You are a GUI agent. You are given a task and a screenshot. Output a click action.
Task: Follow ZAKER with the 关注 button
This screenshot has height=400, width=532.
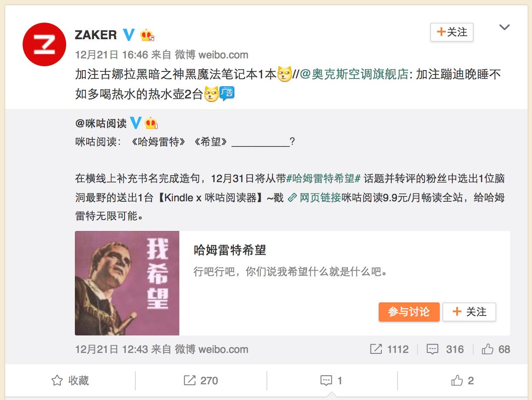coord(451,32)
